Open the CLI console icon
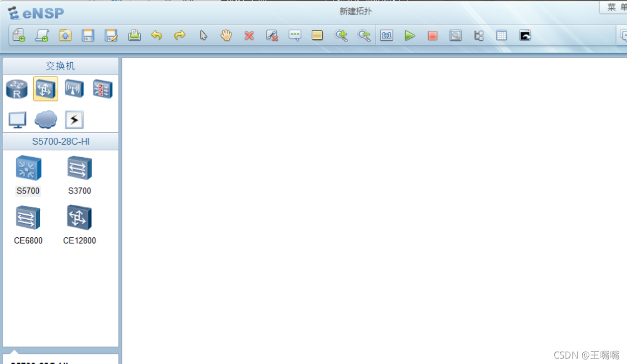This screenshot has height=364, width=627. 525,35
